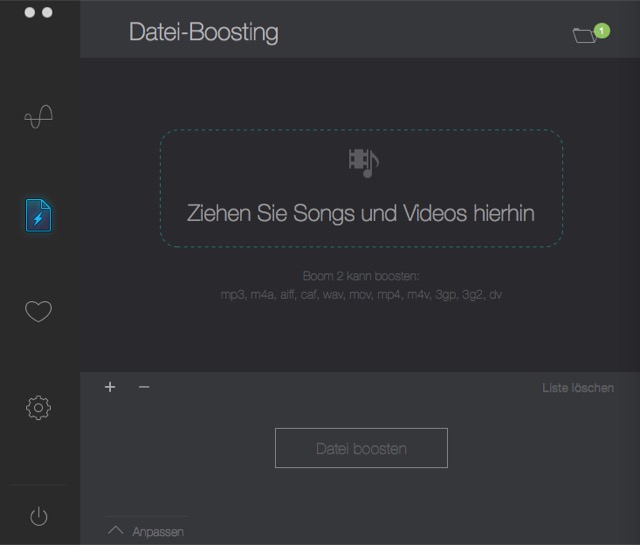The width and height of the screenshot is (640, 545).
Task: Open settings with the gear icon
Action: [38, 407]
